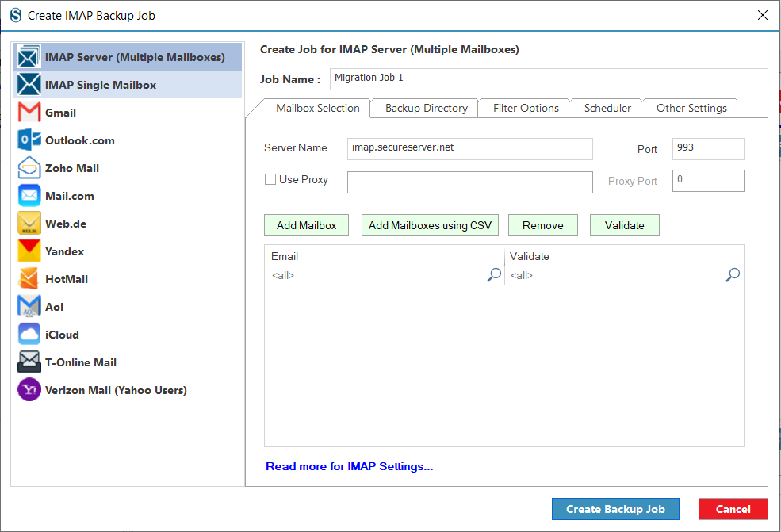Open the Mailbox Selection tab

(317, 108)
